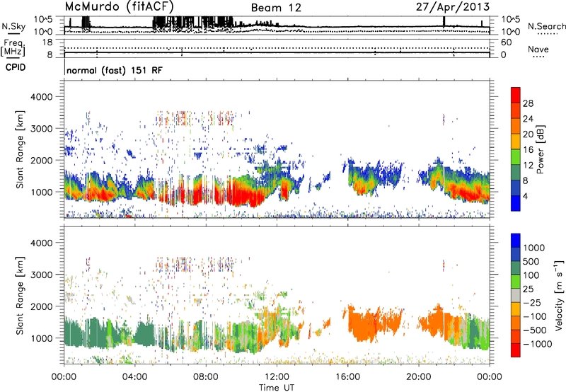Click the N.Search legend label
The height and width of the screenshot is (392, 566).
[x=546, y=26]
